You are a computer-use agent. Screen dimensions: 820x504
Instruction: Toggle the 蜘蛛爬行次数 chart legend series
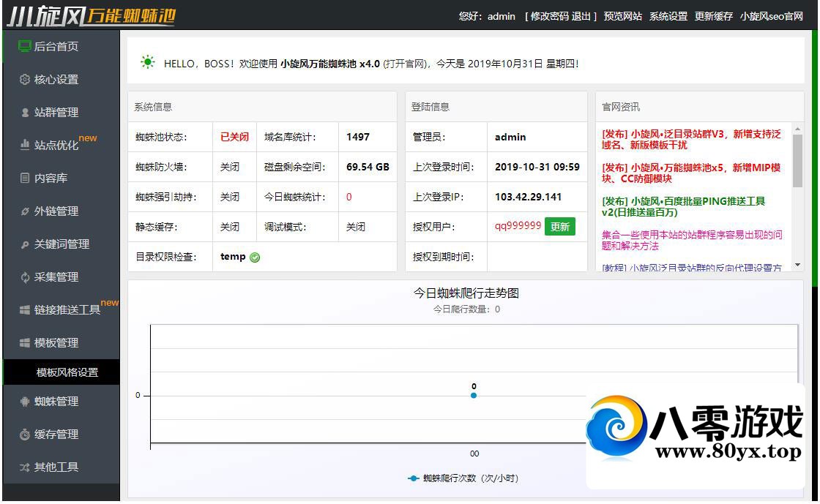click(463, 478)
